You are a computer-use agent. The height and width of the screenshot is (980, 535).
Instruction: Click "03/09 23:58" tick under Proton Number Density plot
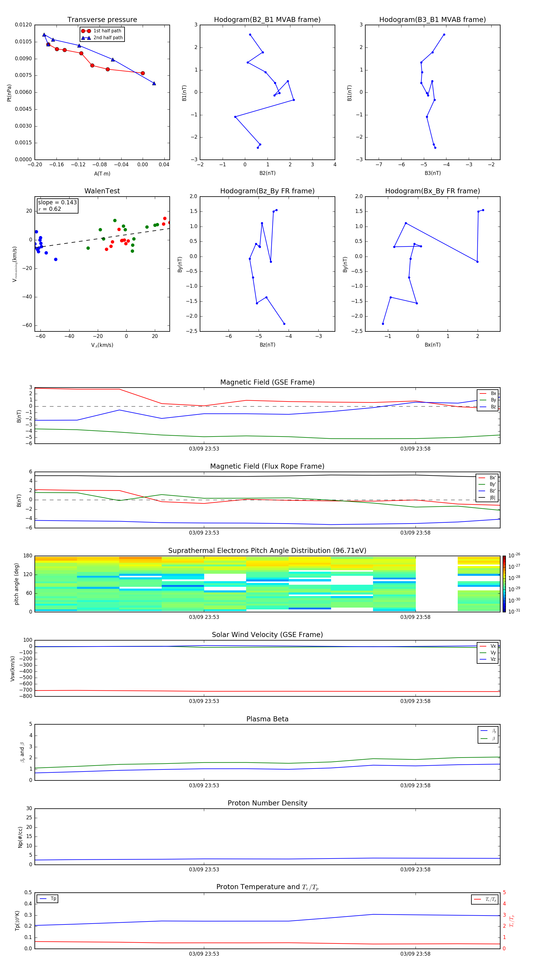pyautogui.click(x=416, y=870)
